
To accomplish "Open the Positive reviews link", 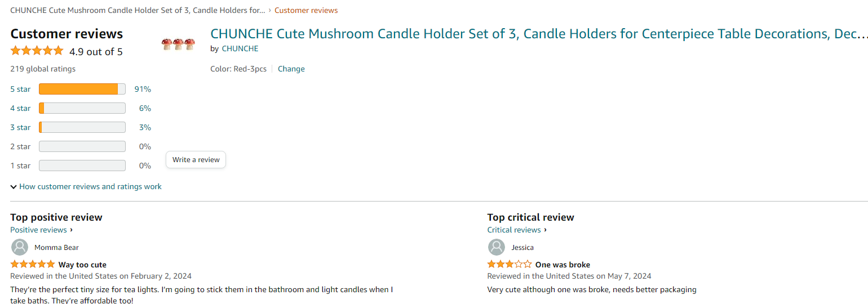I will (x=38, y=230).
